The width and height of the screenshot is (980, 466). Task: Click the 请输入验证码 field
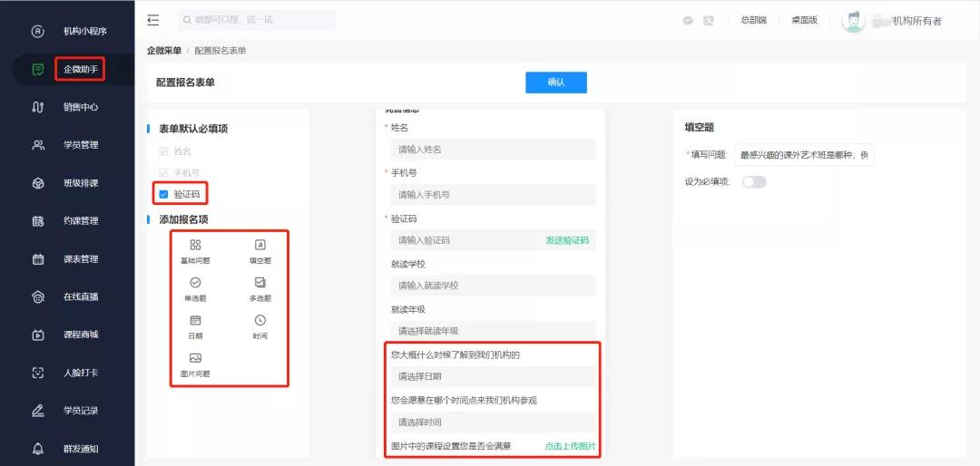click(465, 240)
